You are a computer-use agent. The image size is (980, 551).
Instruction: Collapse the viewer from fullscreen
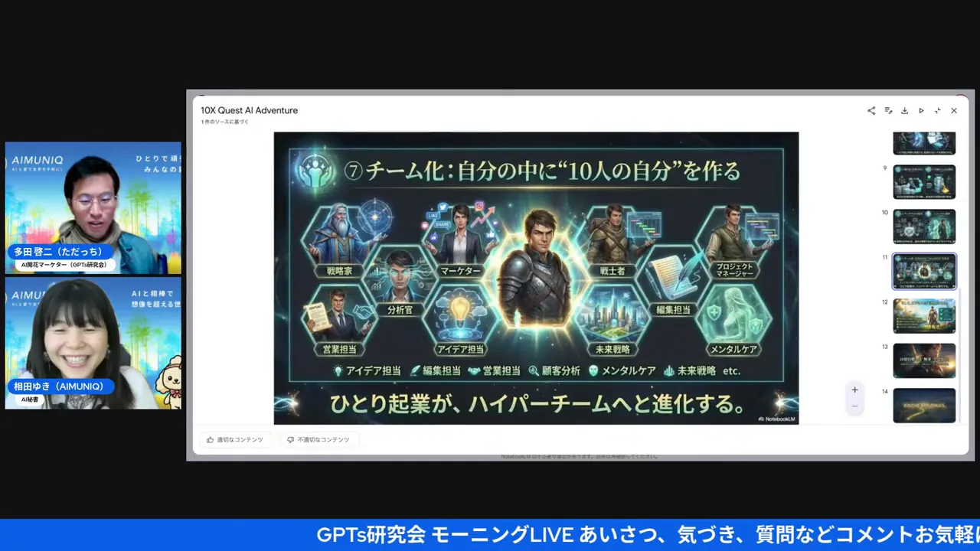pyautogui.click(x=937, y=111)
